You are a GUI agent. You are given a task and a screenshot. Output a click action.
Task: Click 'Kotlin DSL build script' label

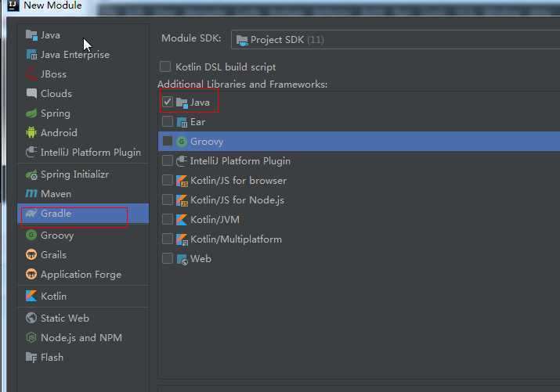[226, 67]
